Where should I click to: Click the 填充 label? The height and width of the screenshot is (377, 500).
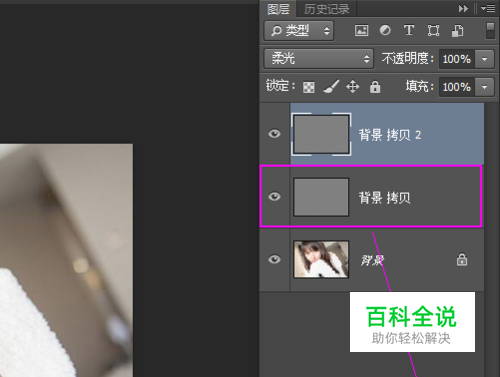(420, 87)
